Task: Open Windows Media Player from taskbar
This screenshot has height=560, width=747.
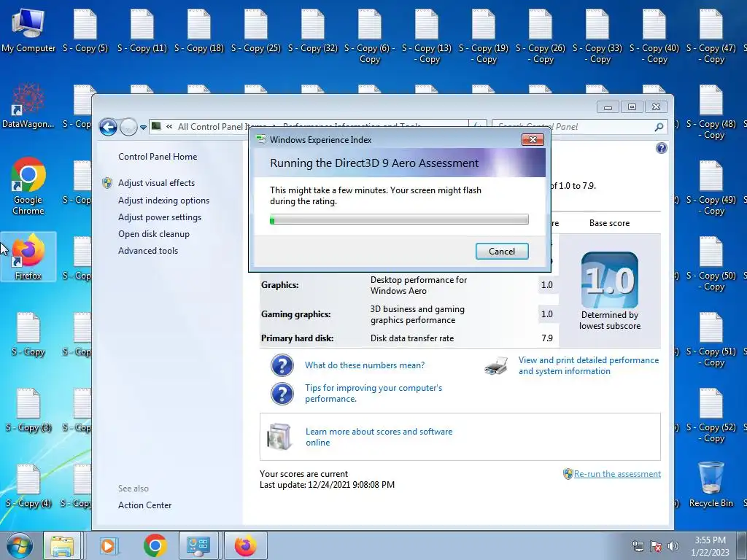Action: coord(108,545)
